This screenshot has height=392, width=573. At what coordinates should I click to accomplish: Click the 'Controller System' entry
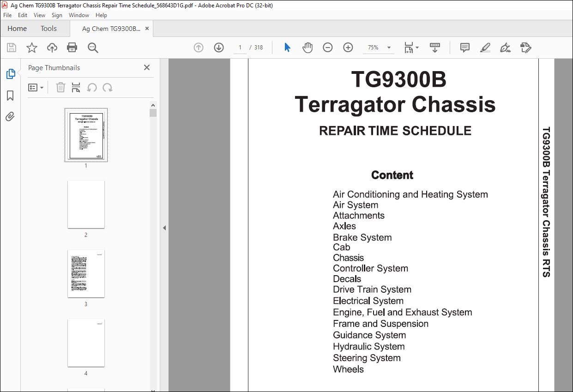click(x=370, y=268)
